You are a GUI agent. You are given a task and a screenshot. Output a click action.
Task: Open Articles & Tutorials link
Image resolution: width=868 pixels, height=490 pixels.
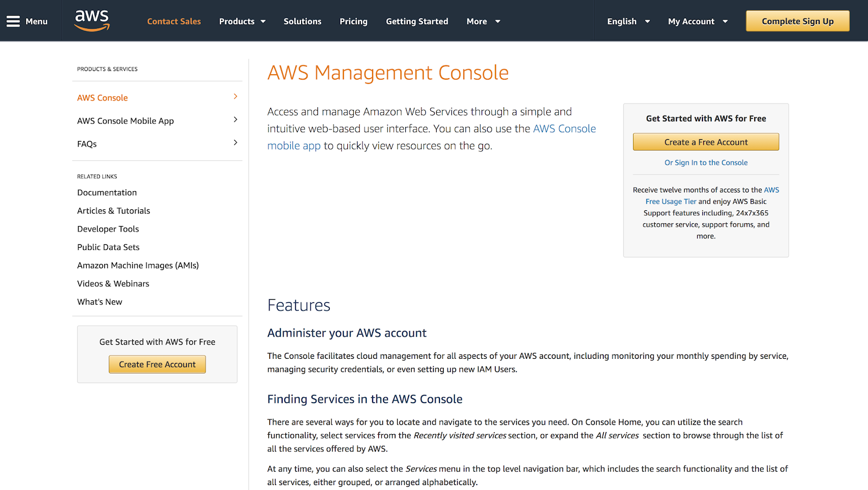tap(113, 211)
